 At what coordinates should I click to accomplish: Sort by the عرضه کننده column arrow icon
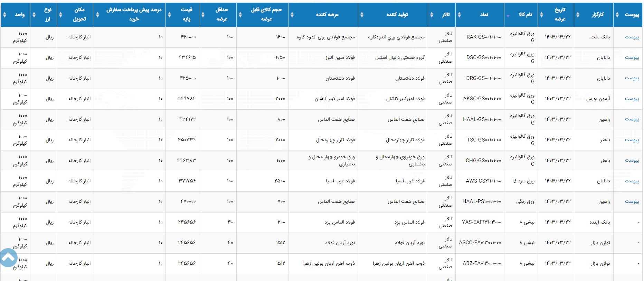click(x=292, y=15)
